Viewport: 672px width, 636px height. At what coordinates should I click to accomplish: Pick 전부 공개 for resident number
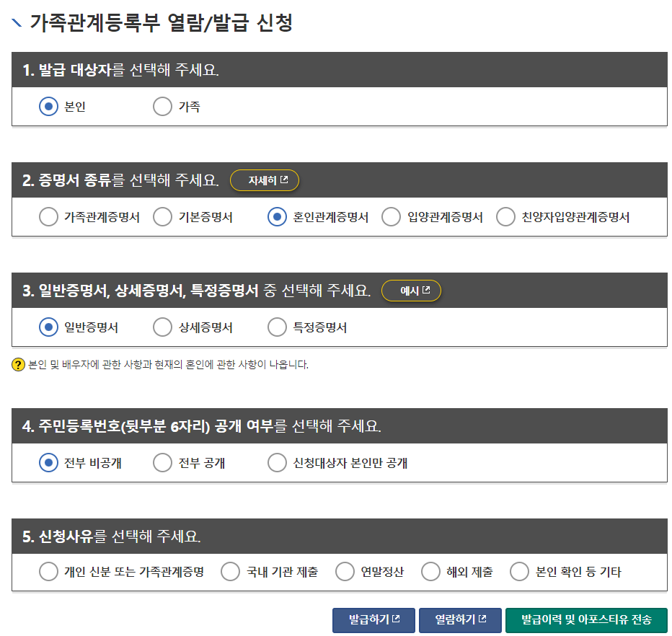[x=162, y=463]
